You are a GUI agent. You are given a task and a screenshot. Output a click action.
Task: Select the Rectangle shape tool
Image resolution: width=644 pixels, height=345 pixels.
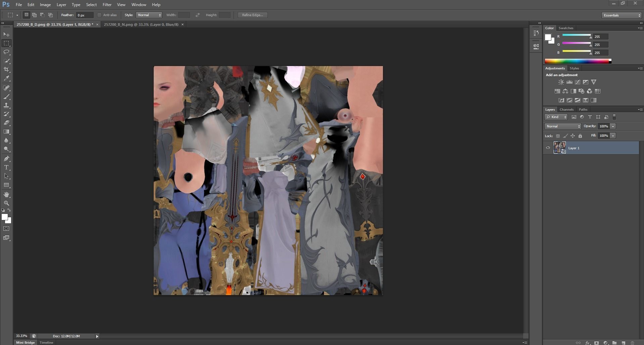(6, 185)
